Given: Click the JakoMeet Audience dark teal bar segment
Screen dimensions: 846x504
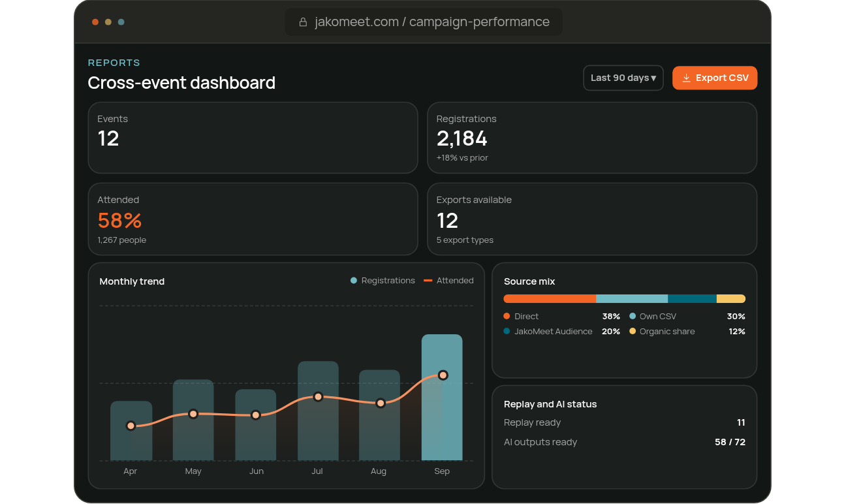Looking at the screenshot, I should [x=693, y=298].
